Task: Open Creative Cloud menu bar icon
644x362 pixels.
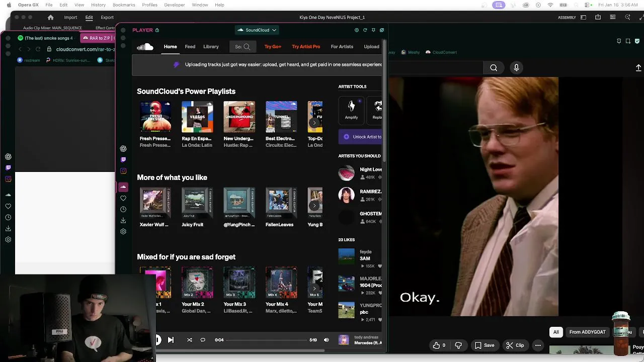Action: [526, 5]
